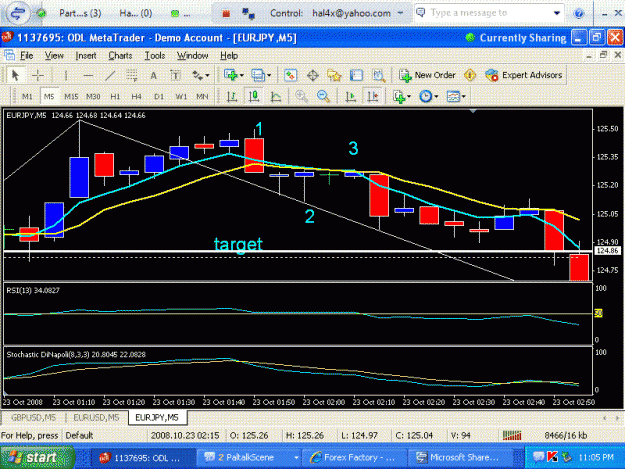Insert a text label on chart
Screen dimensions: 625x469
pyautogui.click(x=175, y=75)
